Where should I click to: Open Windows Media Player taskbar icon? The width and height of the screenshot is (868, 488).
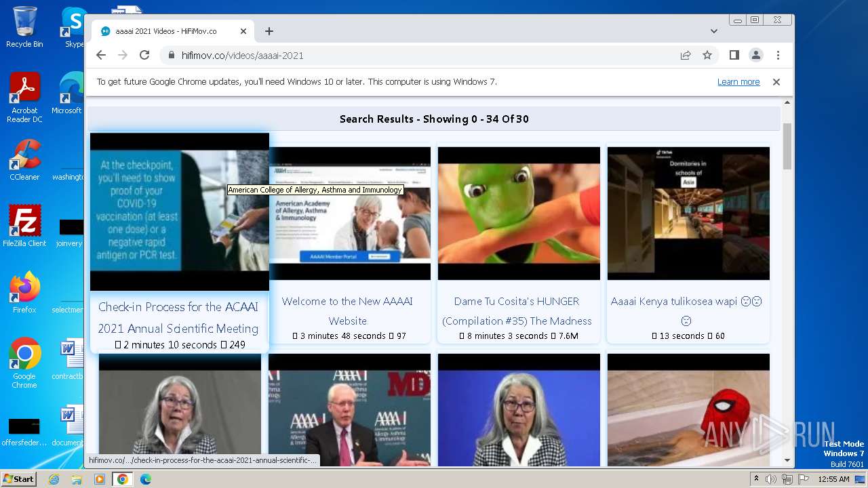click(x=100, y=479)
